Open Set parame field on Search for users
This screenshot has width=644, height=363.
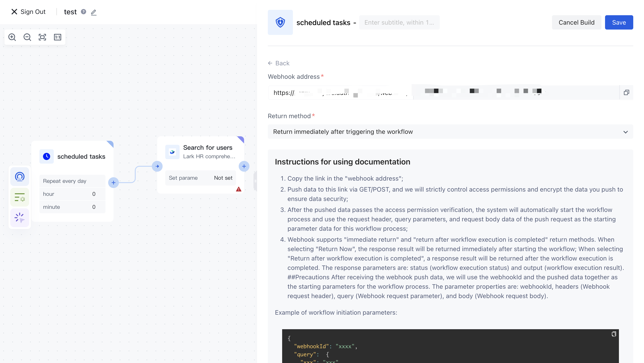200,178
